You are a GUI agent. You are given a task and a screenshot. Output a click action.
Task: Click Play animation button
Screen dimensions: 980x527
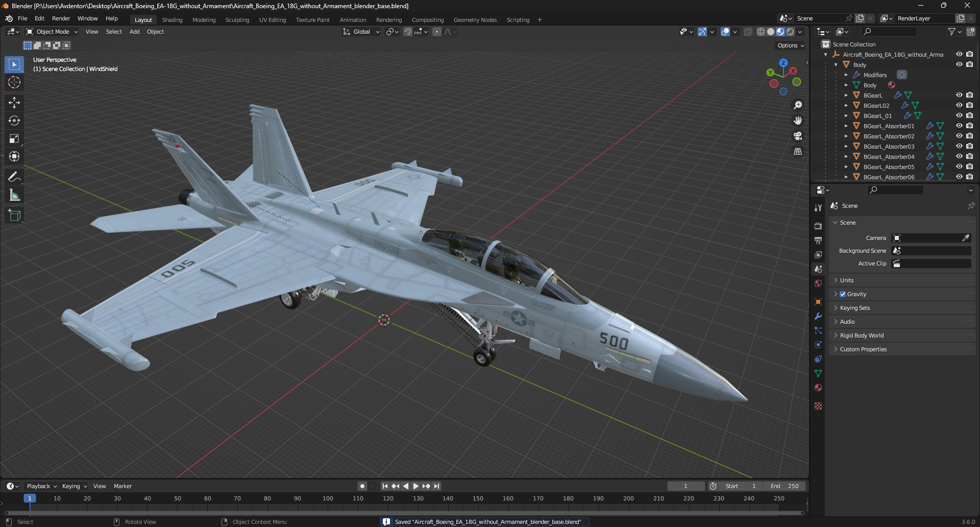pos(416,486)
